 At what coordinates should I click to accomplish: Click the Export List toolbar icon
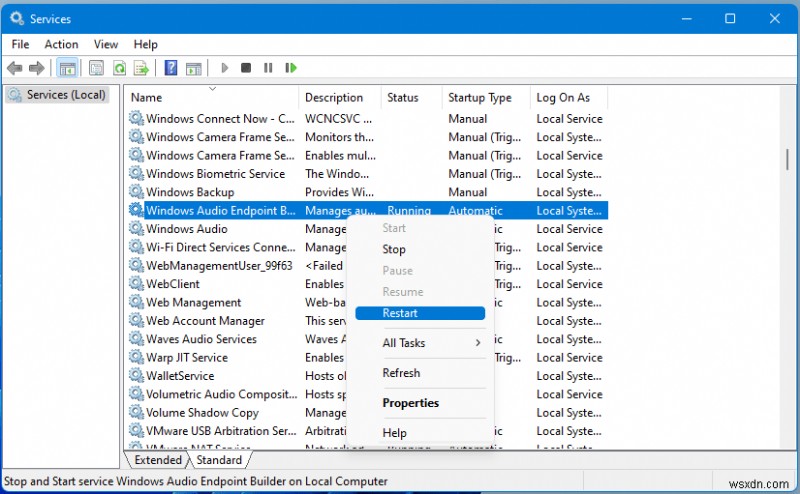coord(141,67)
